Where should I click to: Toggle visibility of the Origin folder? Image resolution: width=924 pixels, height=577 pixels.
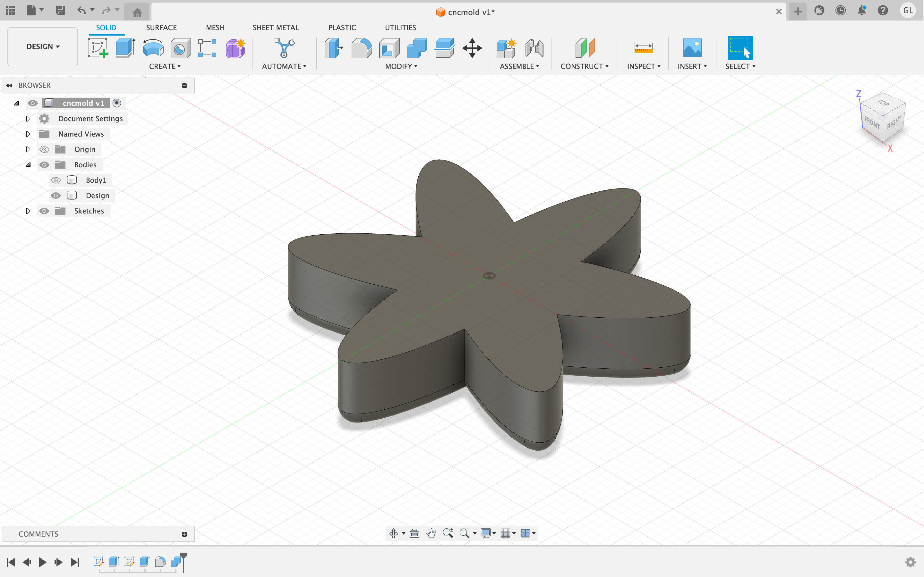tap(44, 149)
